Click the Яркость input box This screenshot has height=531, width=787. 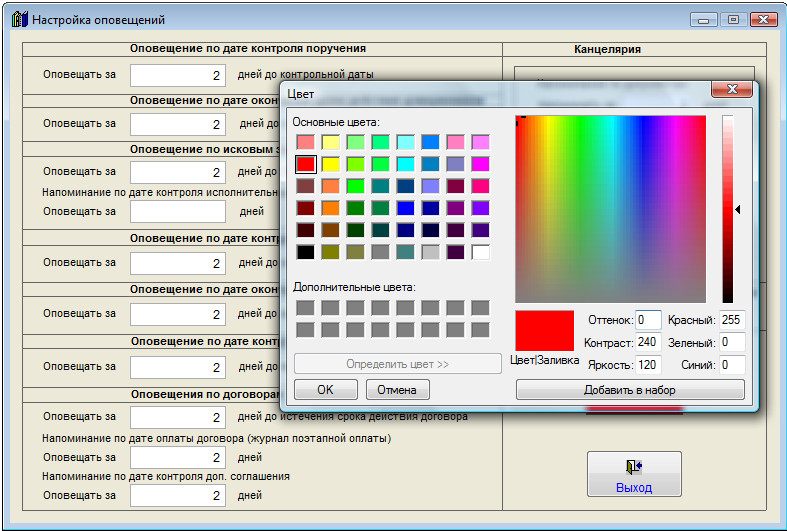pos(648,364)
